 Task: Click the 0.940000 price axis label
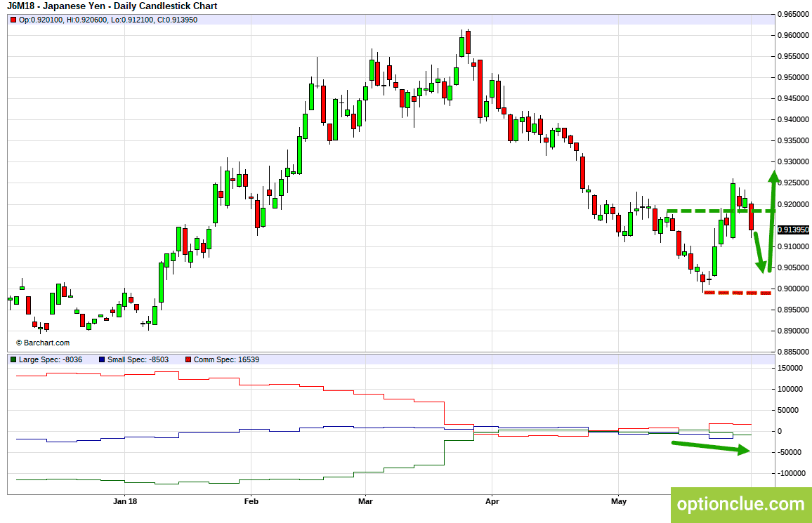793,119
